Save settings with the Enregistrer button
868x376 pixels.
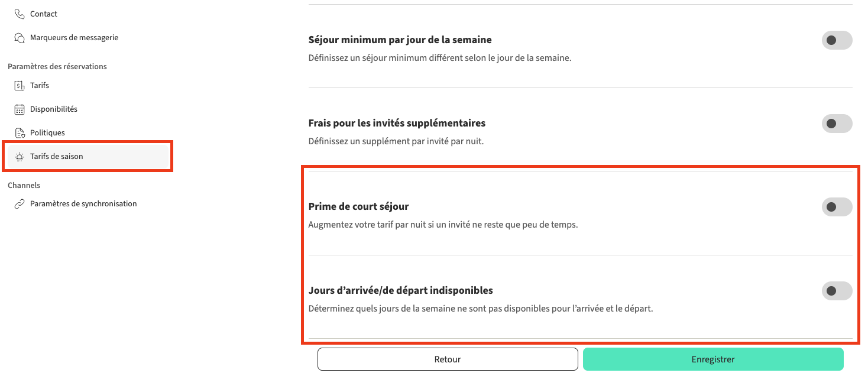point(712,359)
